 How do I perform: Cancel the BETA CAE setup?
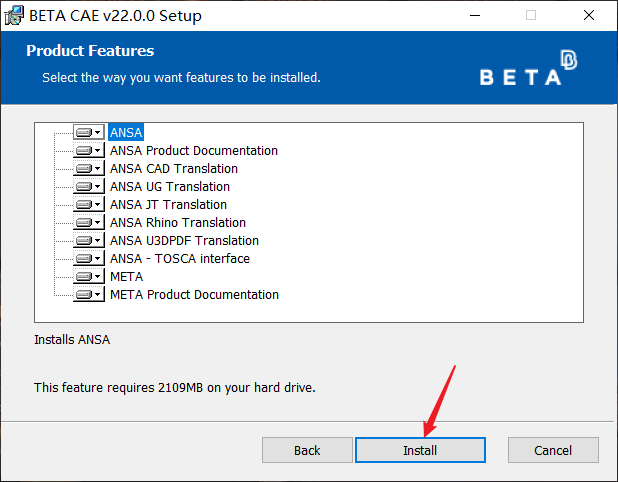pyautogui.click(x=552, y=451)
